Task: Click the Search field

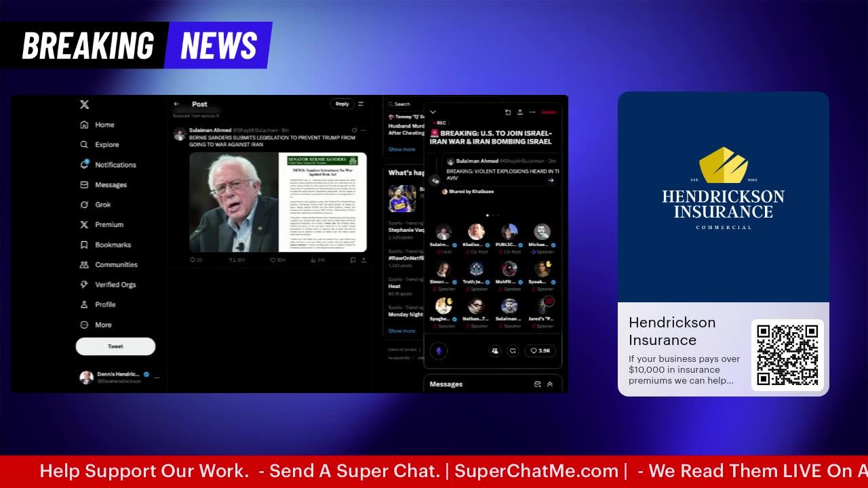Action: [x=405, y=104]
